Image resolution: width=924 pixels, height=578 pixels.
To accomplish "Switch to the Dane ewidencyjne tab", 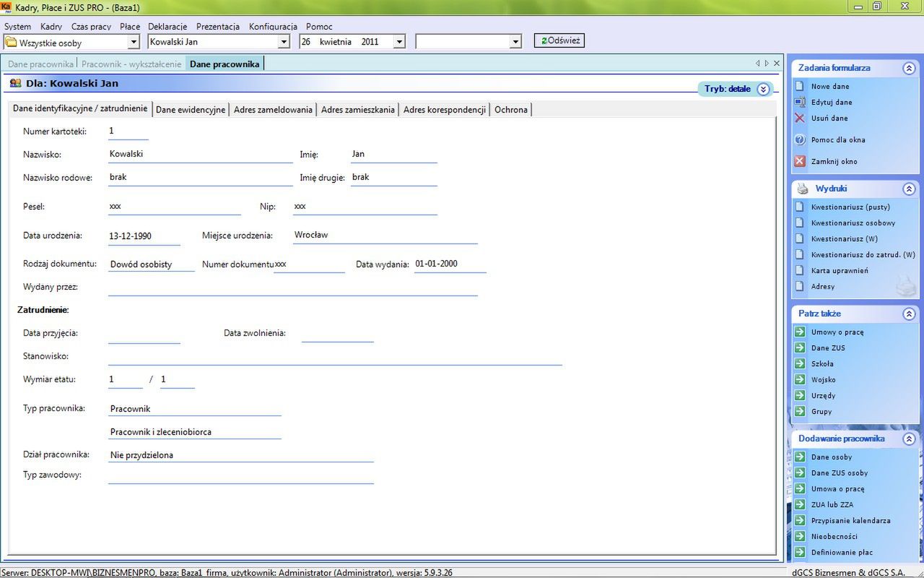I will [x=191, y=110].
